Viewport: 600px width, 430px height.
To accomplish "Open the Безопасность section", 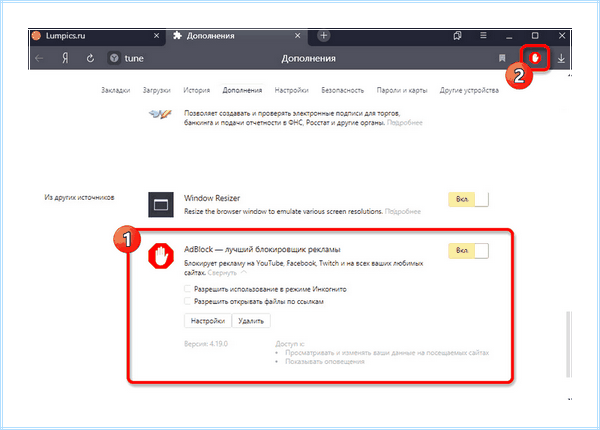I will click(x=342, y=90).
